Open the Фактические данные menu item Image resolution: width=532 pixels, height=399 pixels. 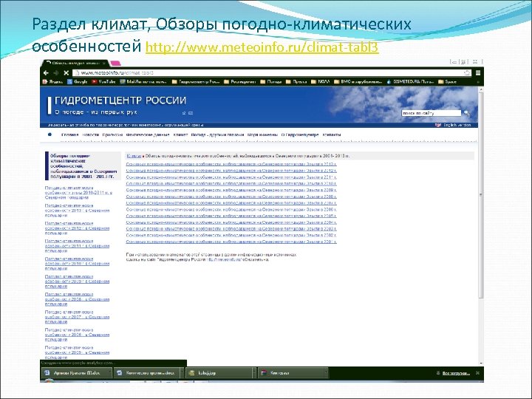point(148,134)
